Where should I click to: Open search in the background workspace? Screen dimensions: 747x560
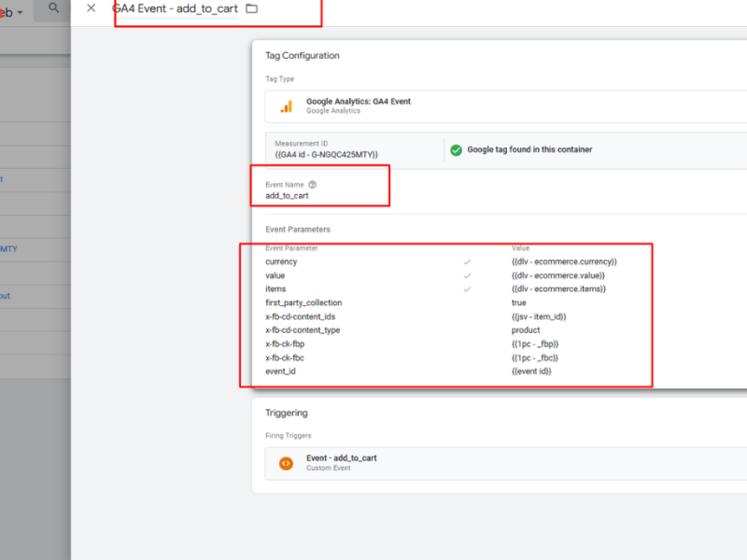54,8
